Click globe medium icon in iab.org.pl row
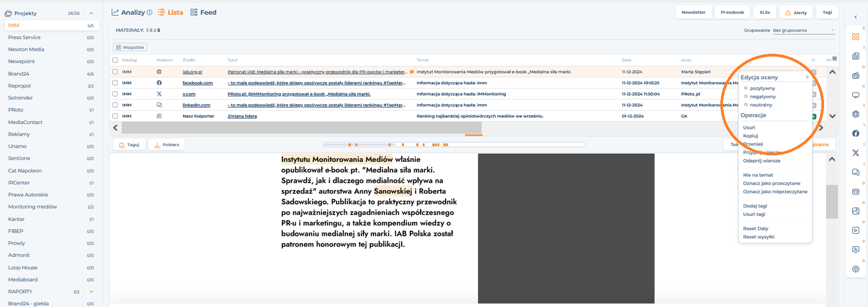The width and height of the screenshot is (868, 307). point(159,72)
